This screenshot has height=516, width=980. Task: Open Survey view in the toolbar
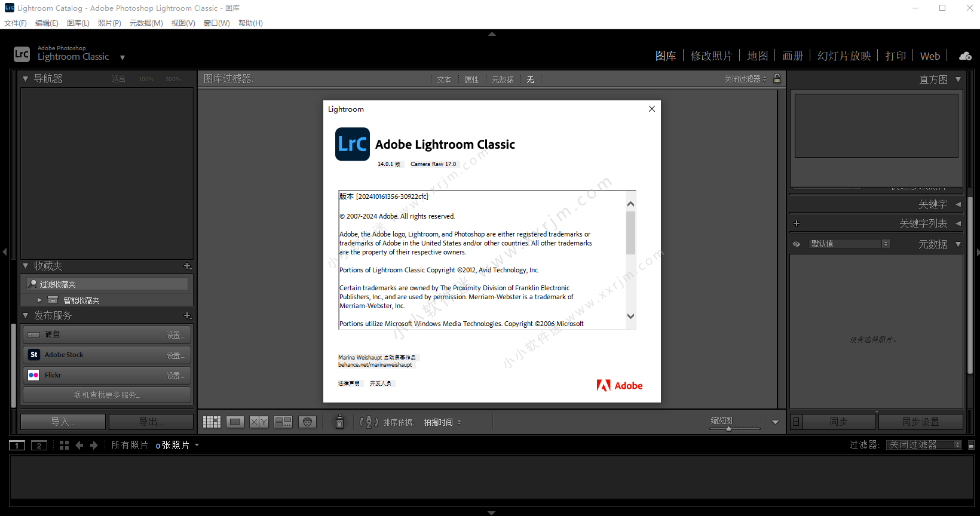pos(283,422)
